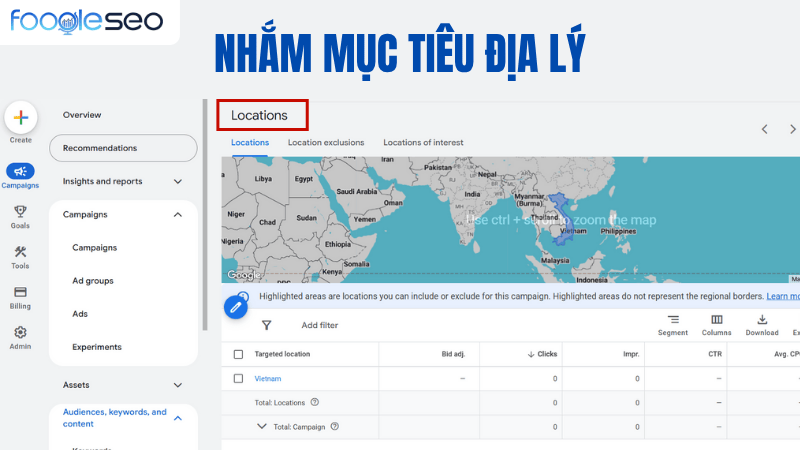Click help icon beside Total: Campaign
Viewport: 800px width, 450px height.
tap(335, 426)
